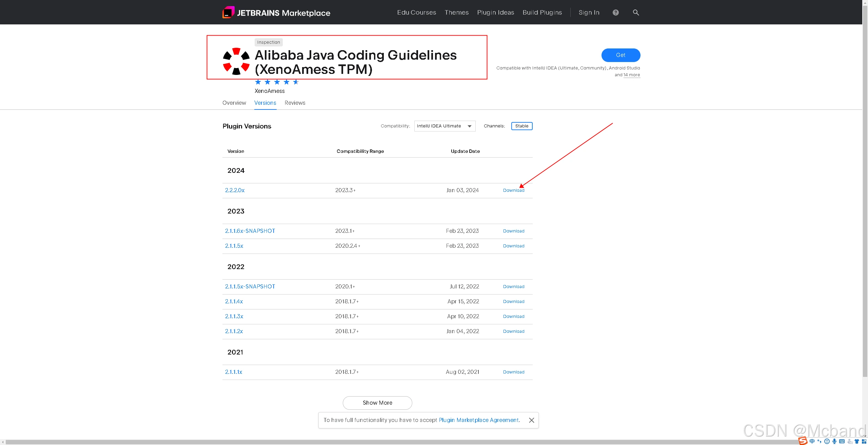Download version 2.1.1.1x
Screen dimensions: 868x445
point(513,372)
